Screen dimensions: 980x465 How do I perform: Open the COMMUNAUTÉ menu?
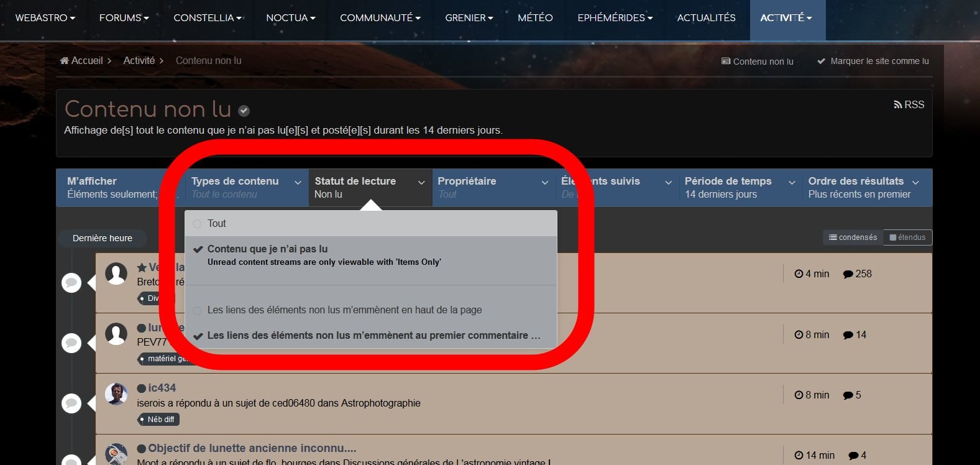click(380, 18)
